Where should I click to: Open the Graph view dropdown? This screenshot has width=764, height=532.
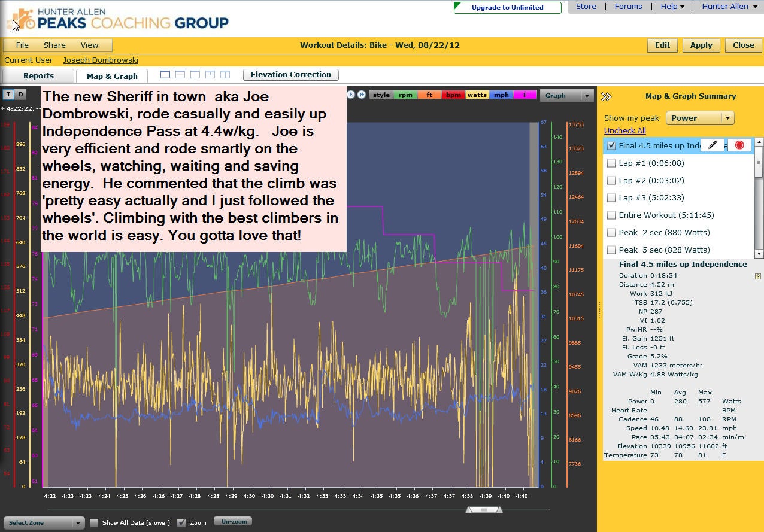(566, 95)
